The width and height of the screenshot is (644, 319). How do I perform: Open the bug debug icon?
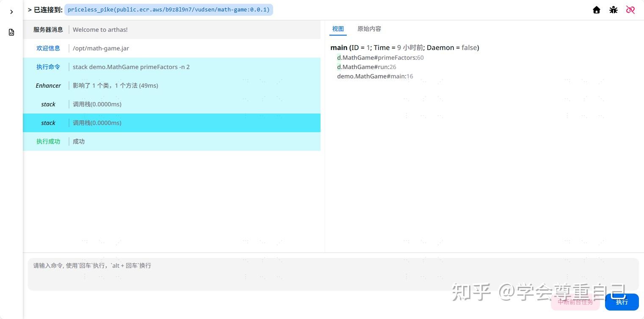click(614, 10)
